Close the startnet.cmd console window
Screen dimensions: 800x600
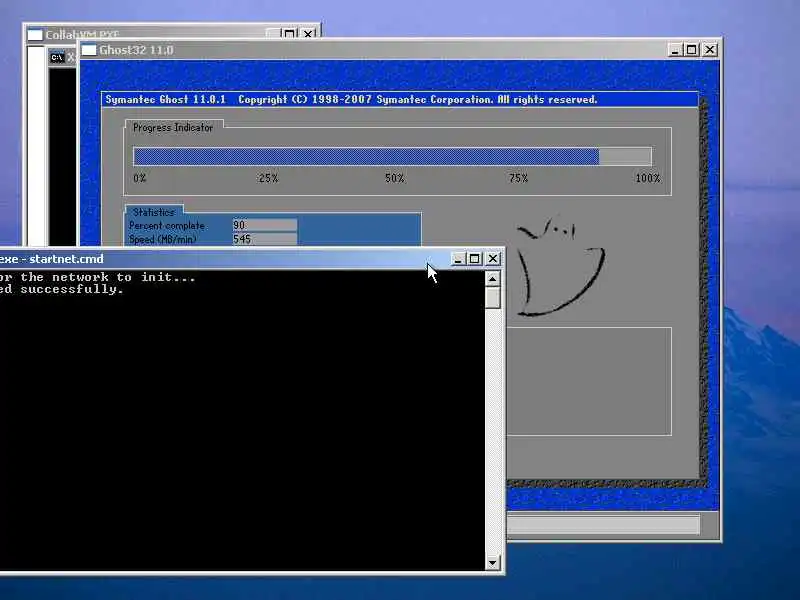[493, 259]
